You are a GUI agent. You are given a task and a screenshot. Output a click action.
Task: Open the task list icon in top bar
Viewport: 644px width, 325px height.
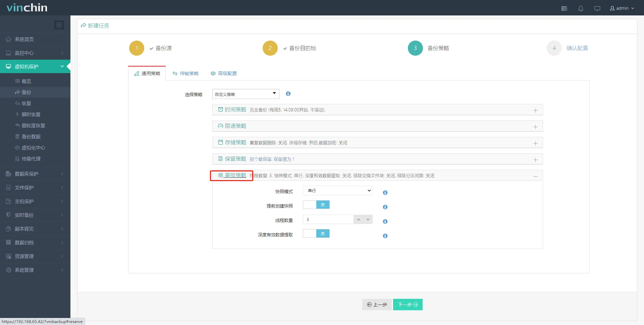[564, 8]
